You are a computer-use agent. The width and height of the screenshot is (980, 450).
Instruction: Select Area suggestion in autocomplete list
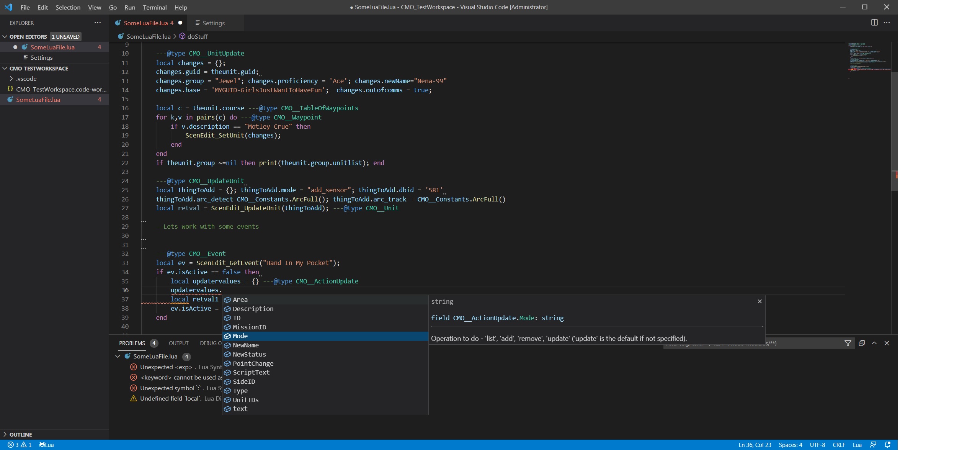click(325, 299)
